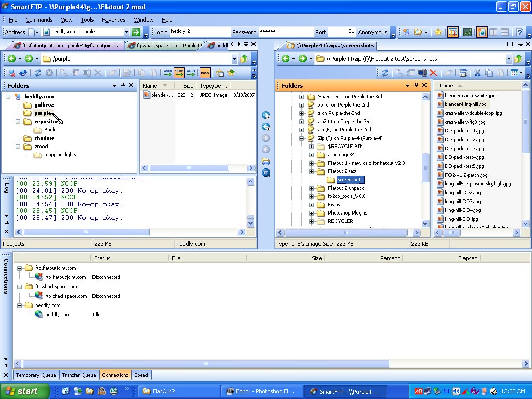Open the help question mark icon
The image size is (532, 399).
tap(520, 32)
